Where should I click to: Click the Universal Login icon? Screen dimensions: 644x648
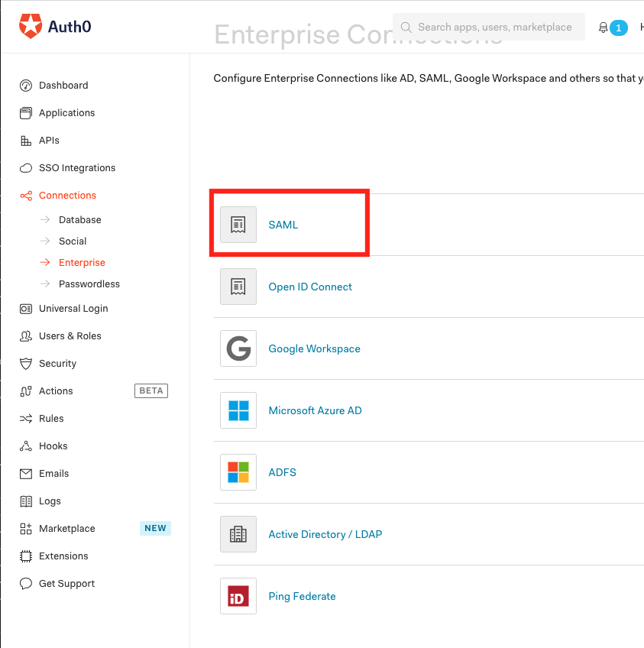pos(26,309)
